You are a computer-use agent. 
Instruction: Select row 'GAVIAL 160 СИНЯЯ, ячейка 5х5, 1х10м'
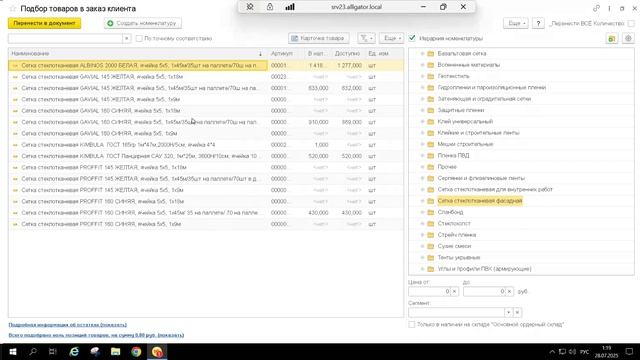click(x=206, y=111)
